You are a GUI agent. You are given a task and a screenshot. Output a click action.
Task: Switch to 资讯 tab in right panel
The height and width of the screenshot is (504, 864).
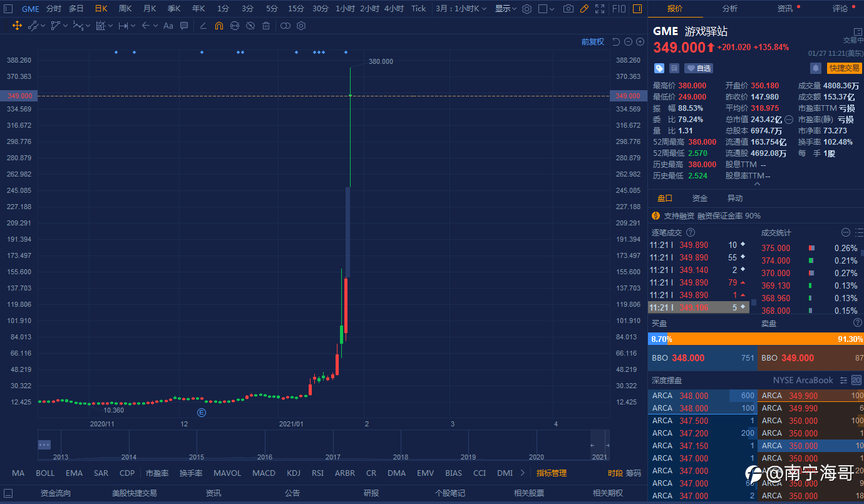(784, 9)
